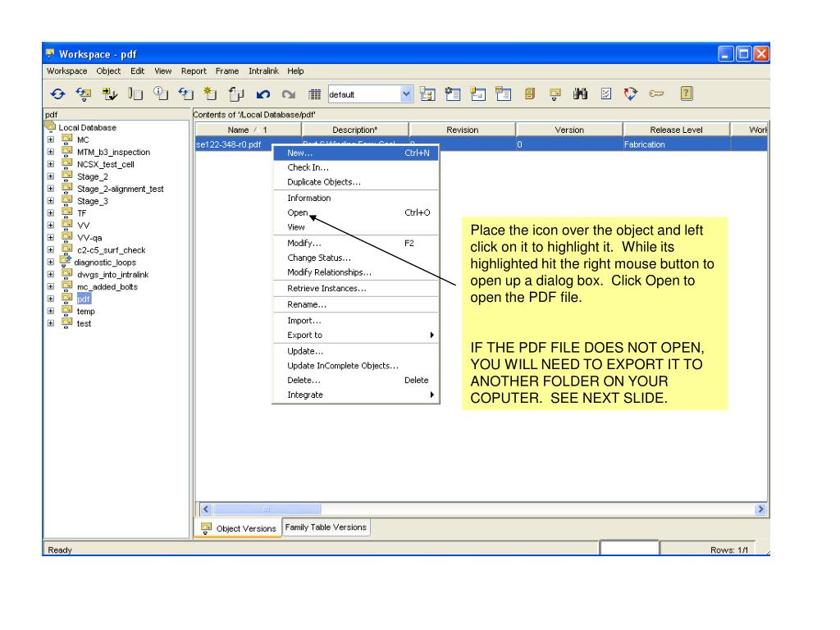Click the toolbar icon with gear and table

click(x=453, y=94)
